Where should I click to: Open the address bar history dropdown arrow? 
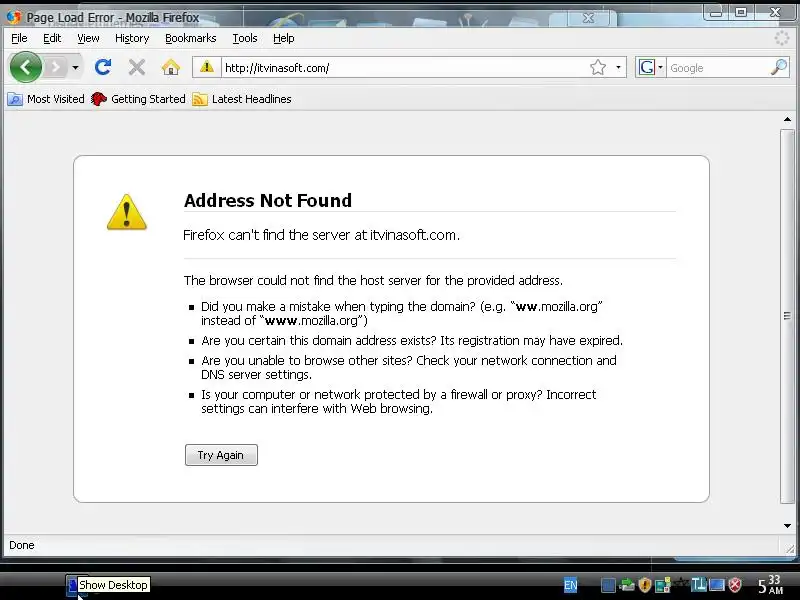click(618, 67)
